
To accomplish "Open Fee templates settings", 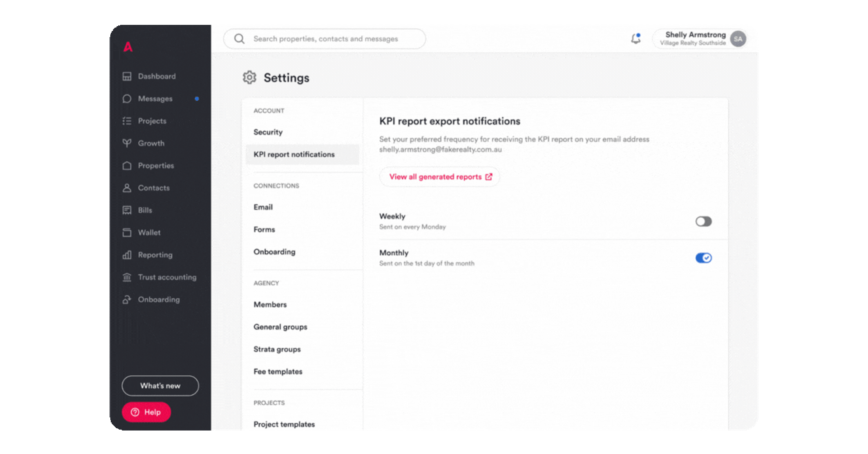I will coord(278,372).
